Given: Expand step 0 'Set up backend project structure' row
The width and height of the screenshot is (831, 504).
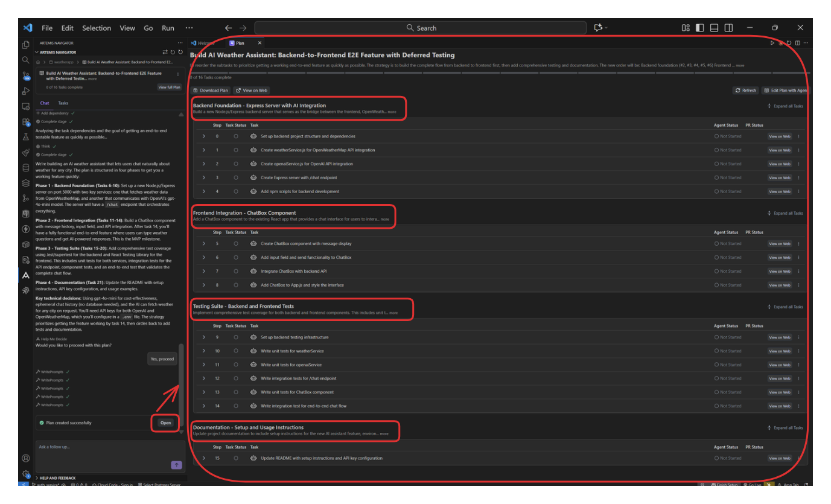Looking at the screenshot, I should (204, 136).
